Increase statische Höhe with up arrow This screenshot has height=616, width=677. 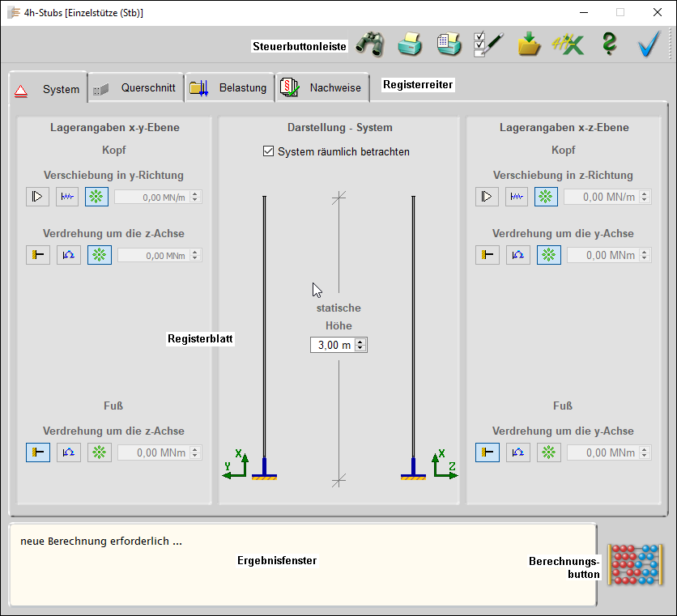click(x=361, y=342)
